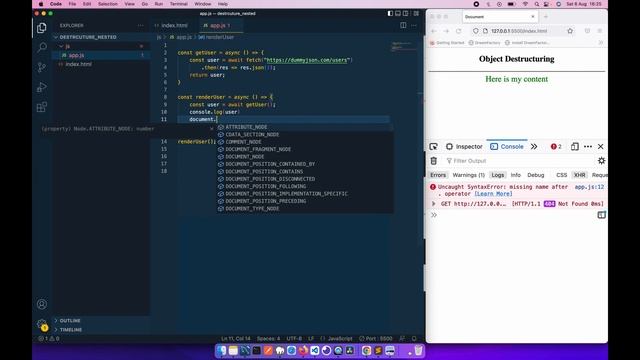Viewport: 640px width, 360px height.
Task: Go back in Firefox
Action: click(x=434, y=31)
